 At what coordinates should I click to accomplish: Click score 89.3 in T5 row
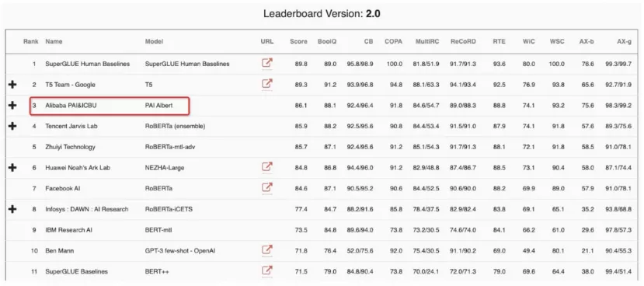click(x=301, y=85)
